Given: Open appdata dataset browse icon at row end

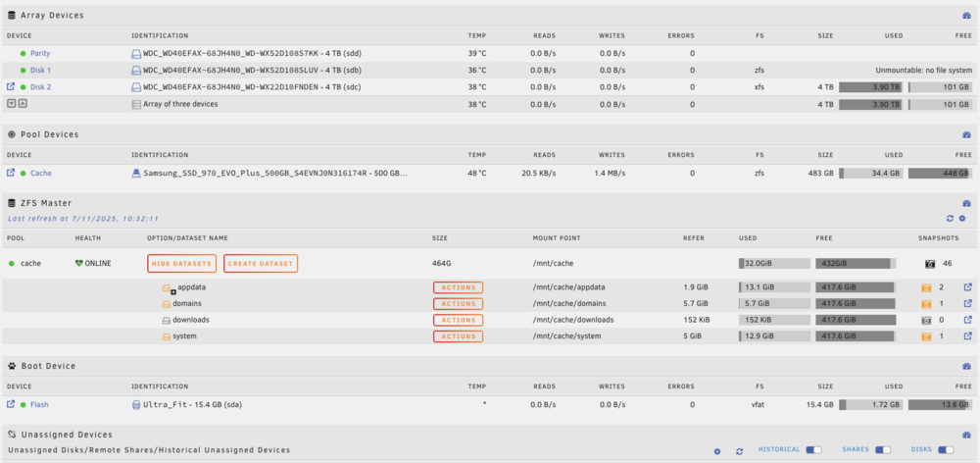Looking at the screenshot, I should [968, 287].
